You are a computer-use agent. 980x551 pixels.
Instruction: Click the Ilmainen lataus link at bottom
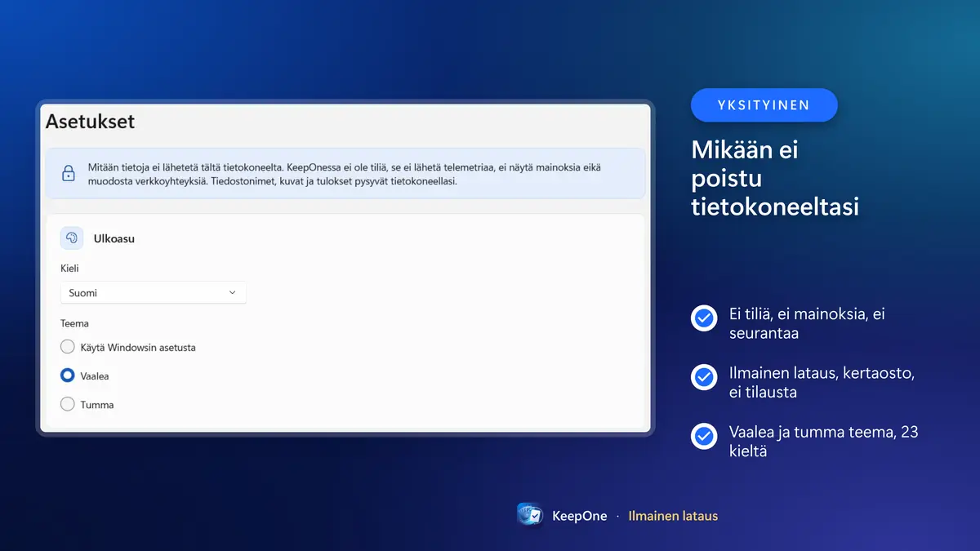pos(673,516)
